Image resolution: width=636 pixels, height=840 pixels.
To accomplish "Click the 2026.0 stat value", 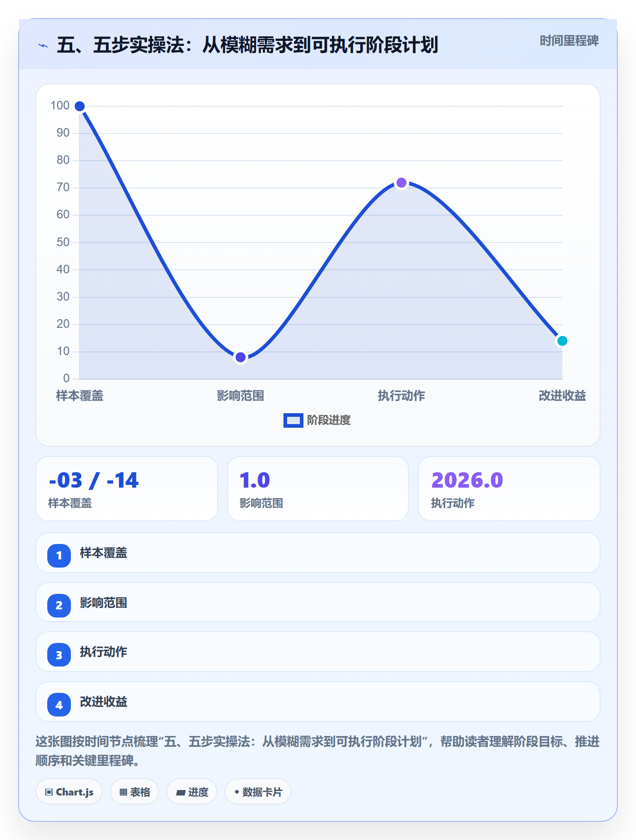I will coord(467,480).
